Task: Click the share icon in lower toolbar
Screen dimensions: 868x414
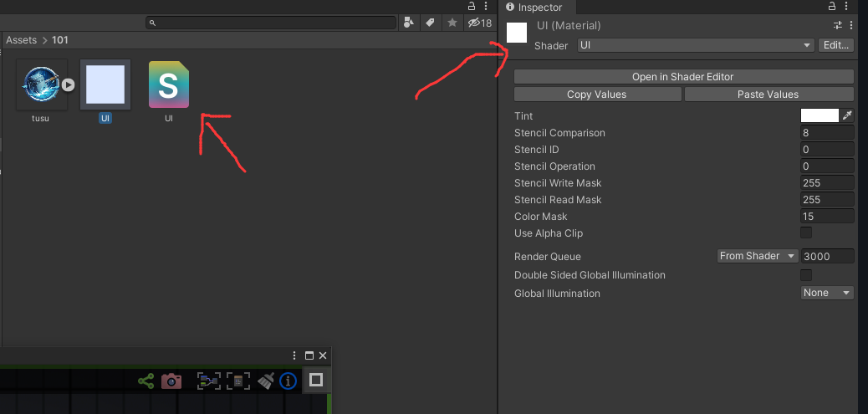Action: [x=146, y=381]
